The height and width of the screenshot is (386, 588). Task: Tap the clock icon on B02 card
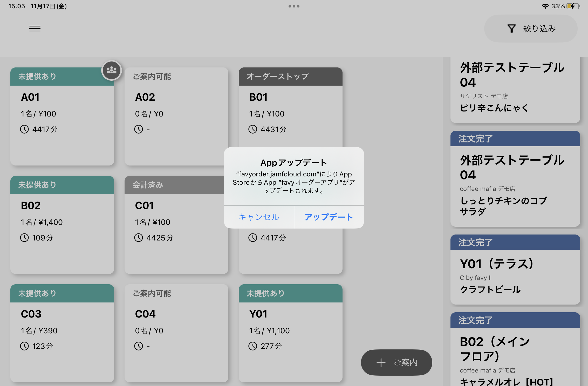(x=24, y=238)
